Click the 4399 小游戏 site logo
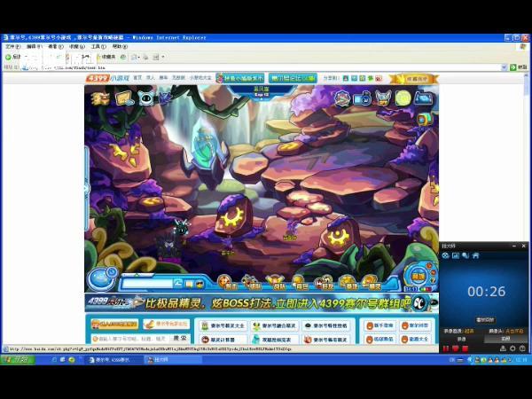Viewport: 532px width, 399px height. pyautogui.click(x=107, y=78)
